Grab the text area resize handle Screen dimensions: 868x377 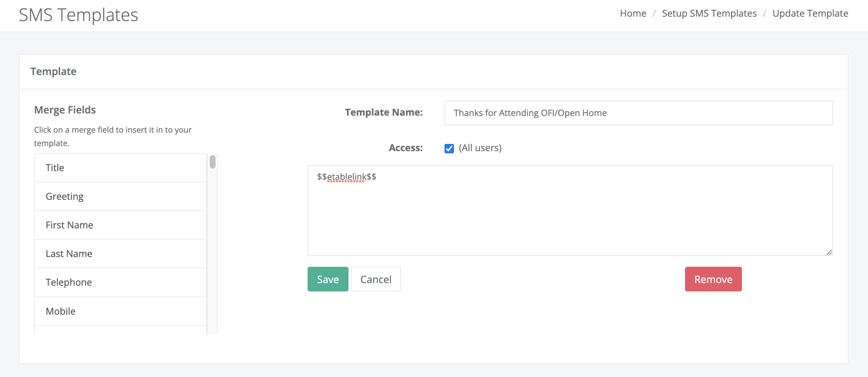829,252
